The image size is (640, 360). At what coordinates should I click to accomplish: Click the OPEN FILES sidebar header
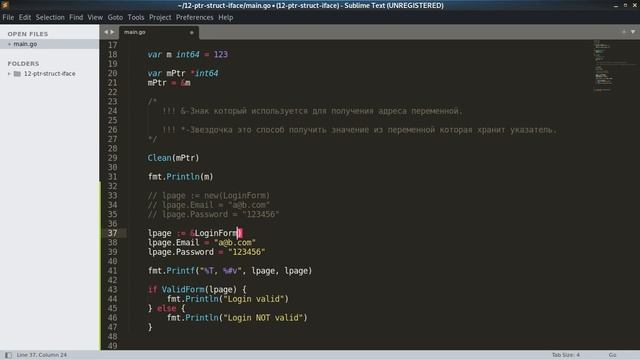tap(28, 34)
